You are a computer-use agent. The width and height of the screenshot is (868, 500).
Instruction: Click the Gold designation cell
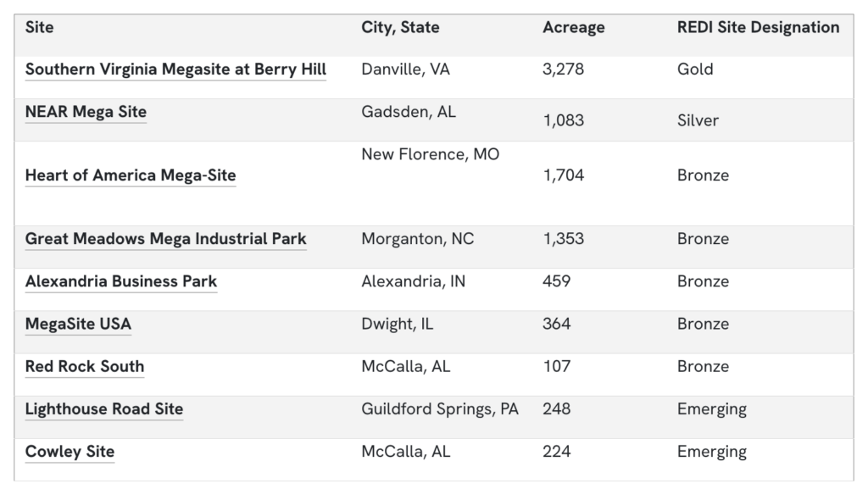point(695,69)
